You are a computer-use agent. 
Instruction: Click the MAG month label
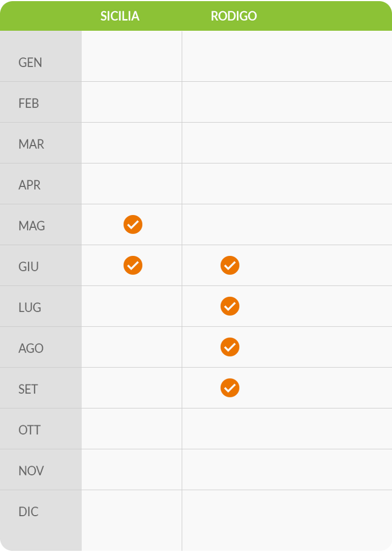pyautogui.click(x=32, y=226)
